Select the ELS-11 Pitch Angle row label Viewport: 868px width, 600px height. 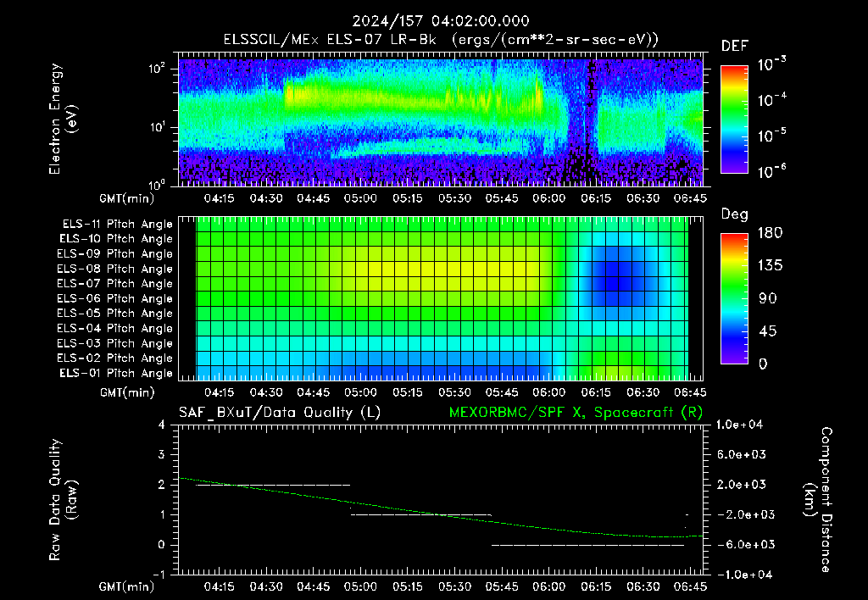point(117,225)
